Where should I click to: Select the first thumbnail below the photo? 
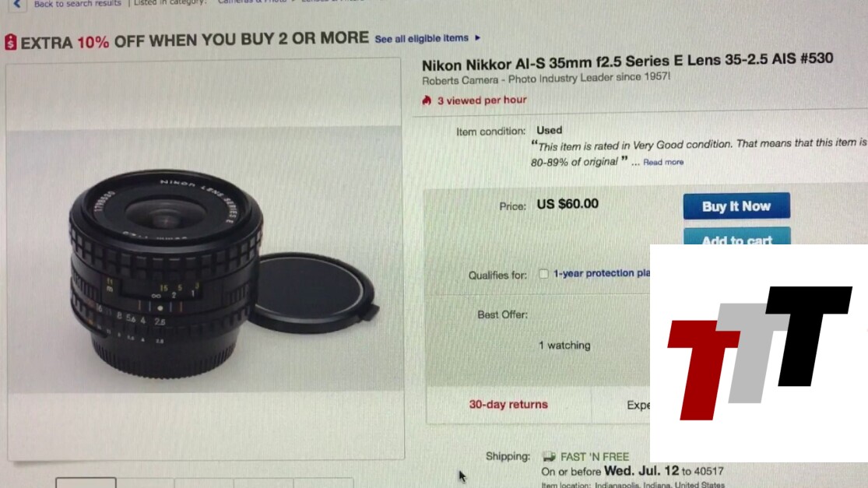point(86,483)
